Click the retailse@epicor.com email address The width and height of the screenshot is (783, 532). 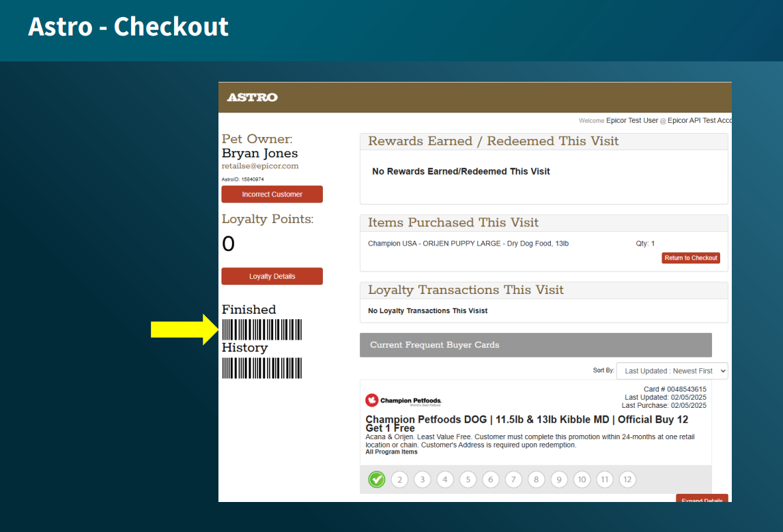[x=259, y=166]
